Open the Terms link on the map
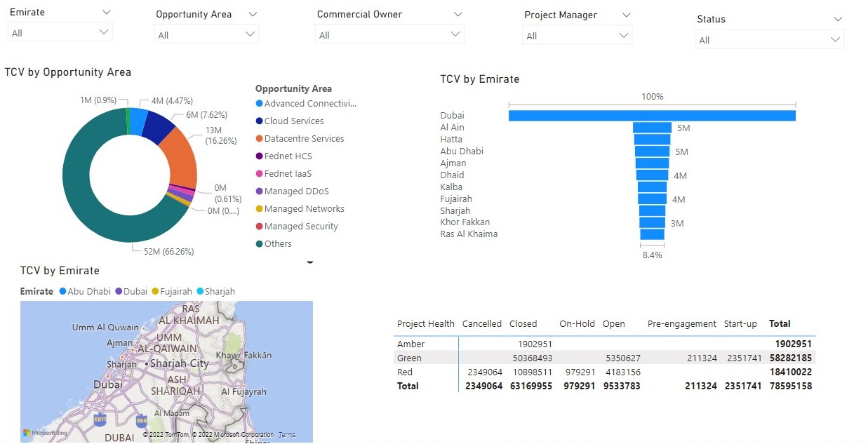Viewport: 868px width, 444px height. pyautogui.click(x=286, y=434)
